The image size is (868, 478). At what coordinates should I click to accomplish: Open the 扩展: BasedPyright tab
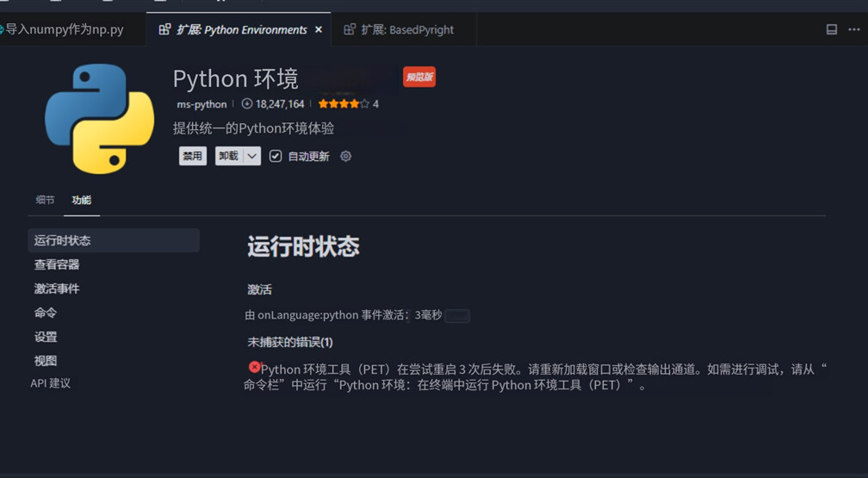pyautogui.click(x=406, y=29)
